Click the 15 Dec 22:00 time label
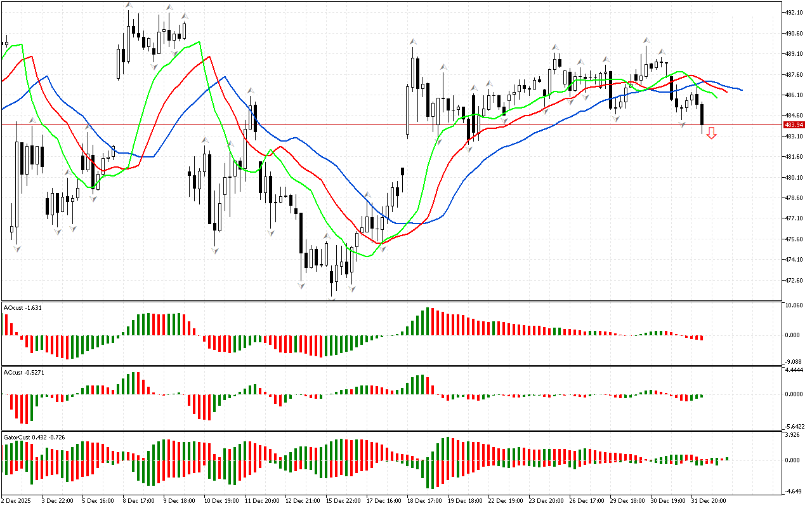The width and height of the screenshot is (812, 508). [343, 501]
